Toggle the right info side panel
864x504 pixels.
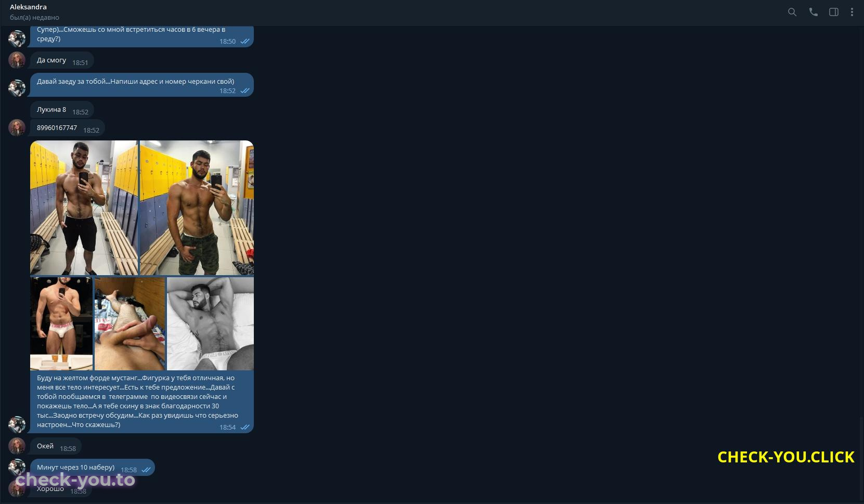click(834, 12)
